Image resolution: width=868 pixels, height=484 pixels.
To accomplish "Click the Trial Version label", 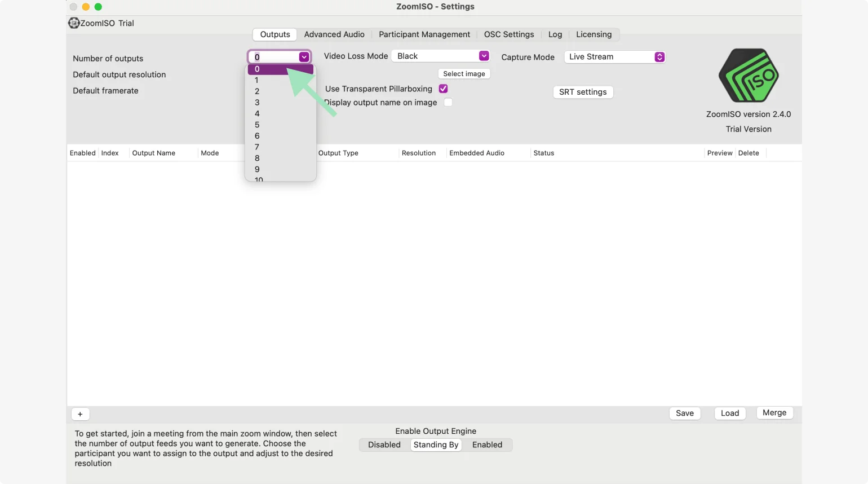I will pos(749,129).
